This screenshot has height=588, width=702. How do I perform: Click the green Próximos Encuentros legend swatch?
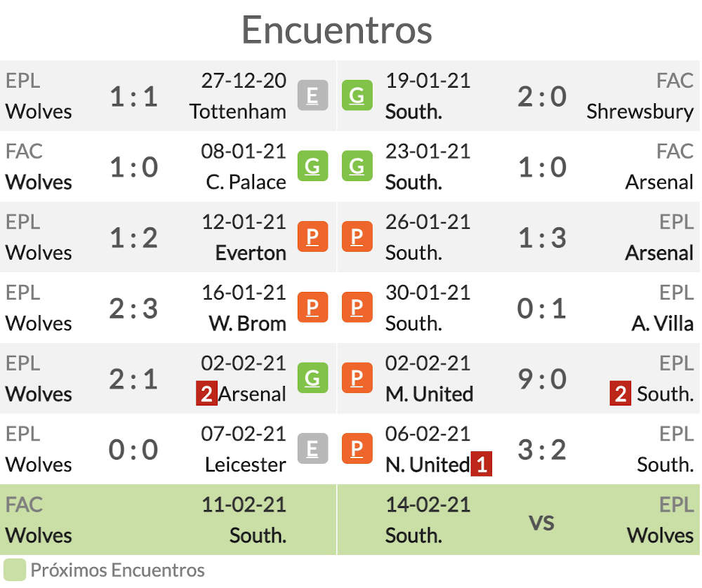click(x=14, y=570)
